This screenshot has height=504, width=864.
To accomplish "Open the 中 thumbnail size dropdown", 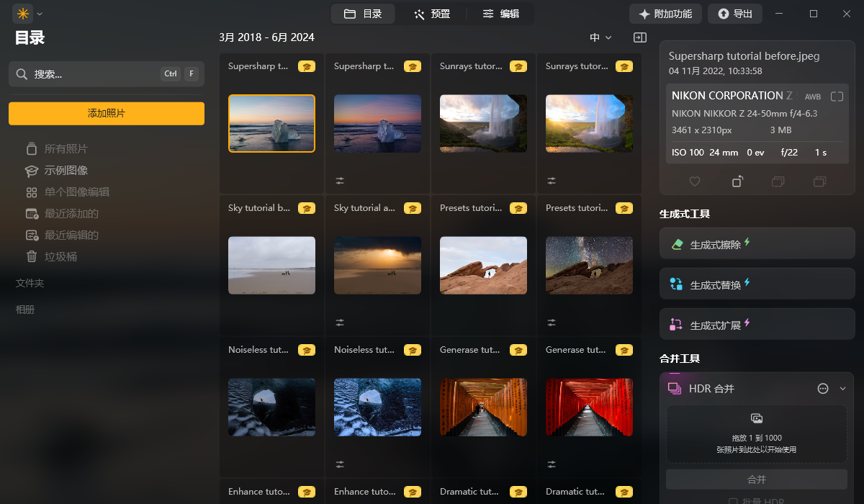I will click(x=600, y=37).
